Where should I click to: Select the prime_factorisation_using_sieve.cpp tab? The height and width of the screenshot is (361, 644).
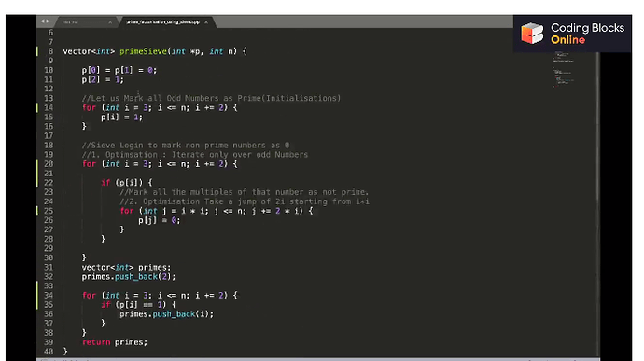pos(163,21)
